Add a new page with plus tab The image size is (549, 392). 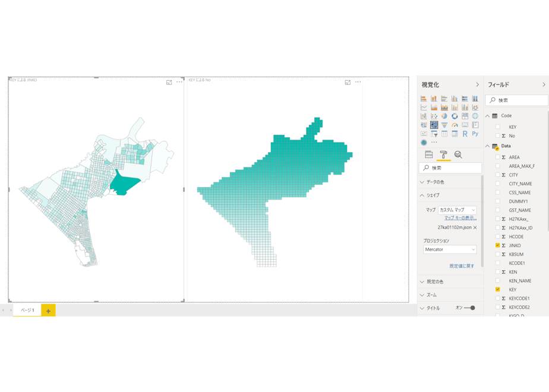point(48,311)
